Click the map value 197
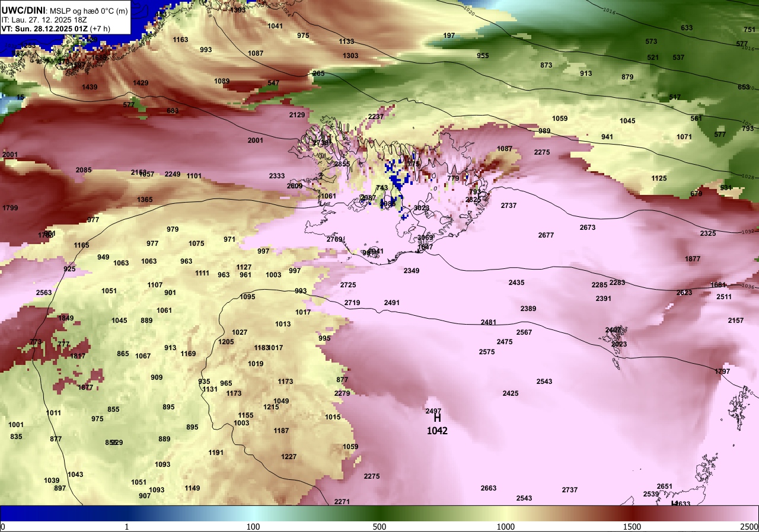 coord(449,36)
